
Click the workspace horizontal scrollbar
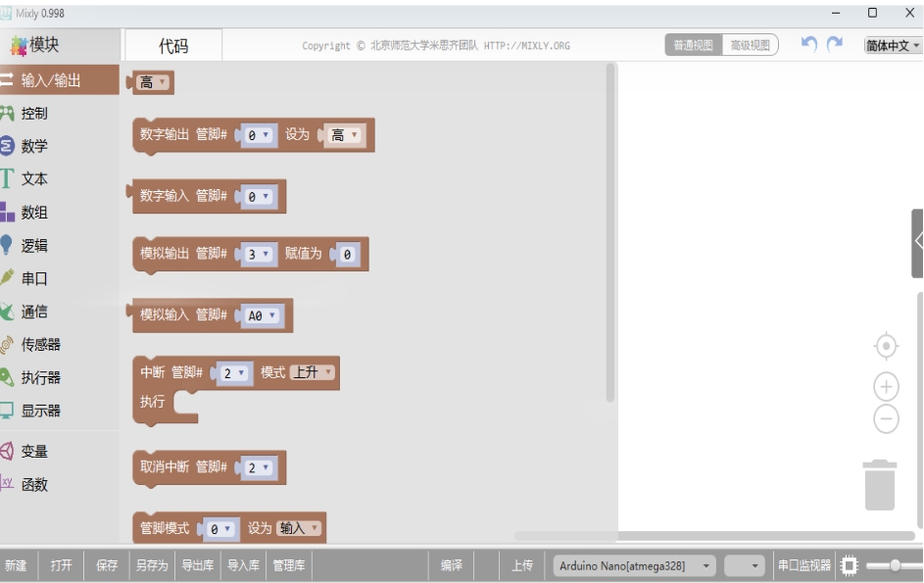[714, 535]
